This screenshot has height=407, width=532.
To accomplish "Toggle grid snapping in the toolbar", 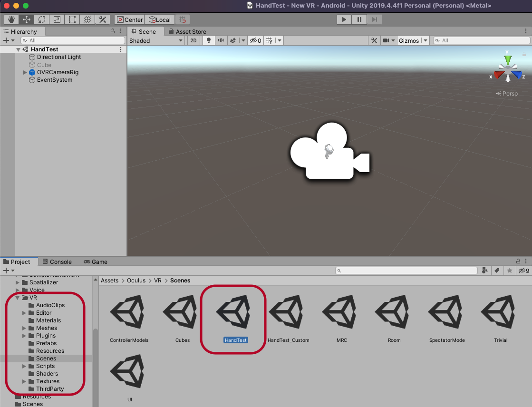I will click(183, 19).
